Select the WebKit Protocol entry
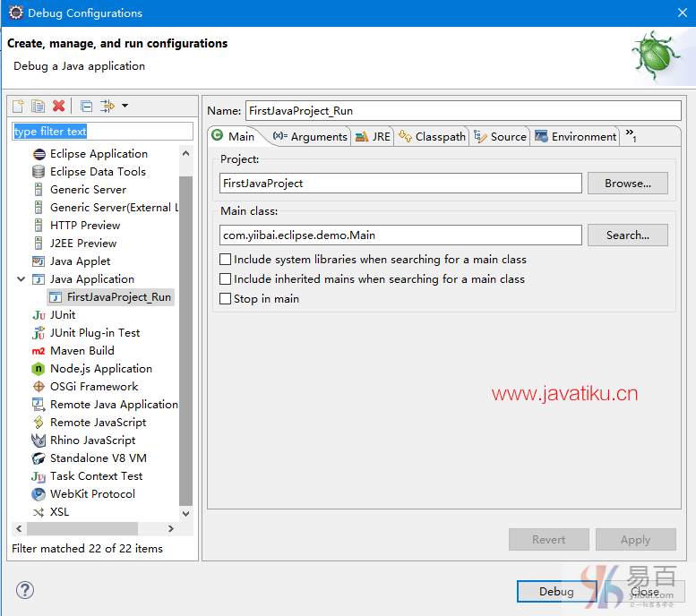This screenshot has height=616, width=696. point(92,494)
